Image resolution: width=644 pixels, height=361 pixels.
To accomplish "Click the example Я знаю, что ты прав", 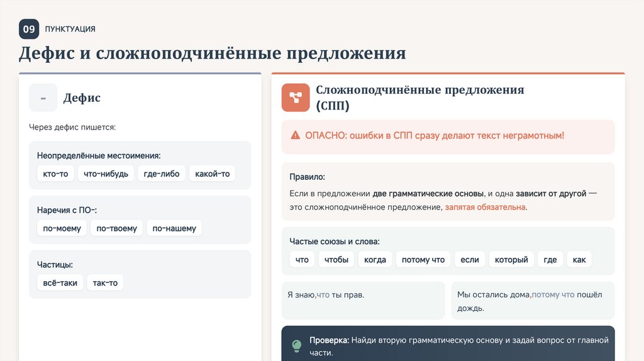I will 326,295.
